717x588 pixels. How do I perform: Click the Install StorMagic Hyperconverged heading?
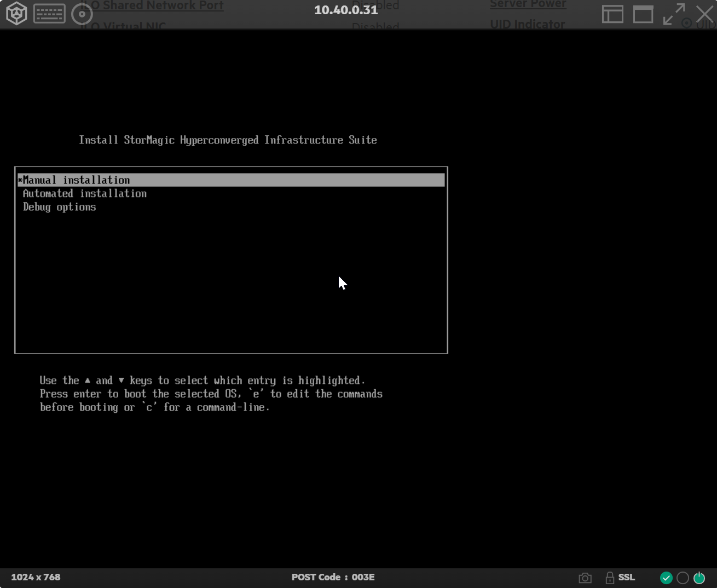(228, 140)
